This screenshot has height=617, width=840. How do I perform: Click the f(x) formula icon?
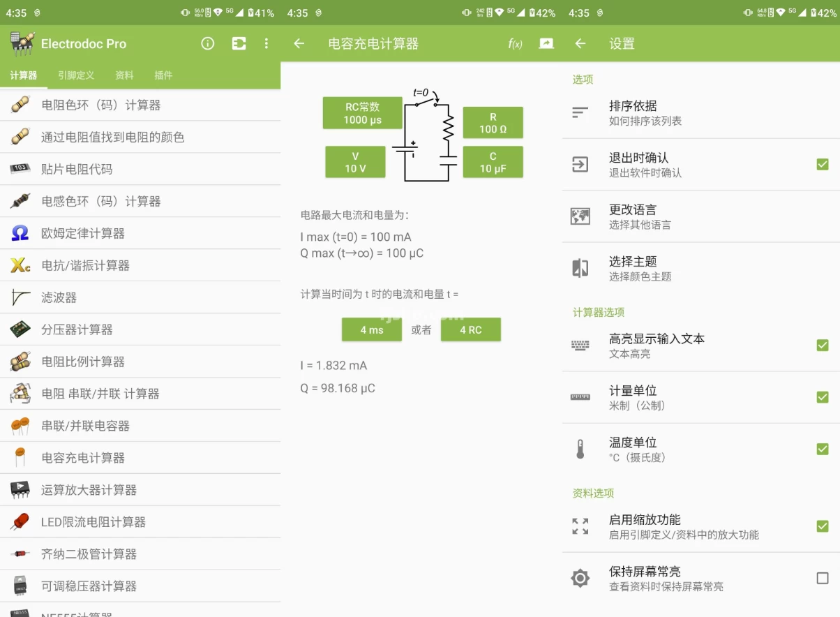(x=515, y=44)
